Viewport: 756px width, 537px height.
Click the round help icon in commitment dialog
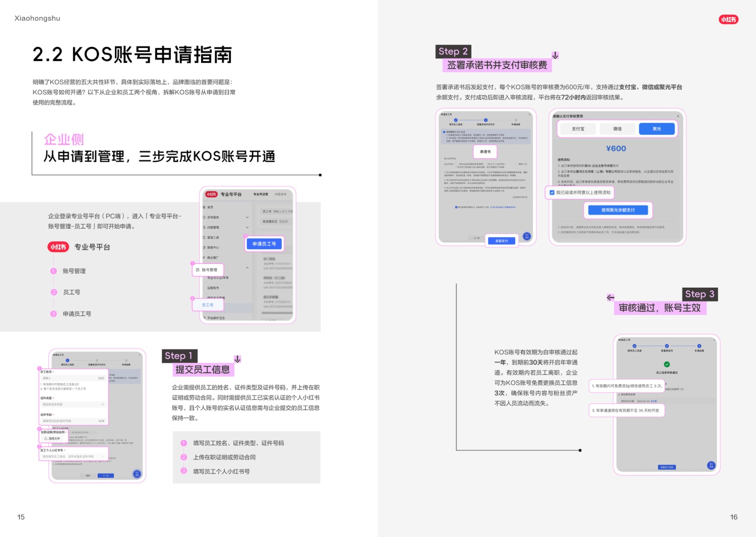[527, 236]
